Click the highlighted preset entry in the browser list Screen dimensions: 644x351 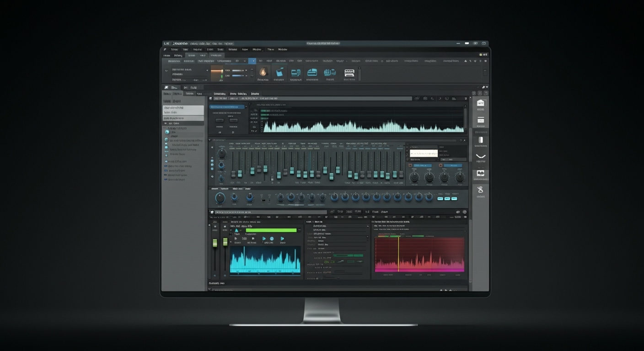click(x=183, y=110)
